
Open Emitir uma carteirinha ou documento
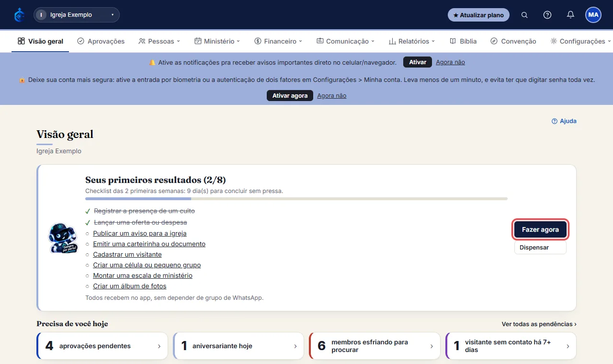point(149,244)
